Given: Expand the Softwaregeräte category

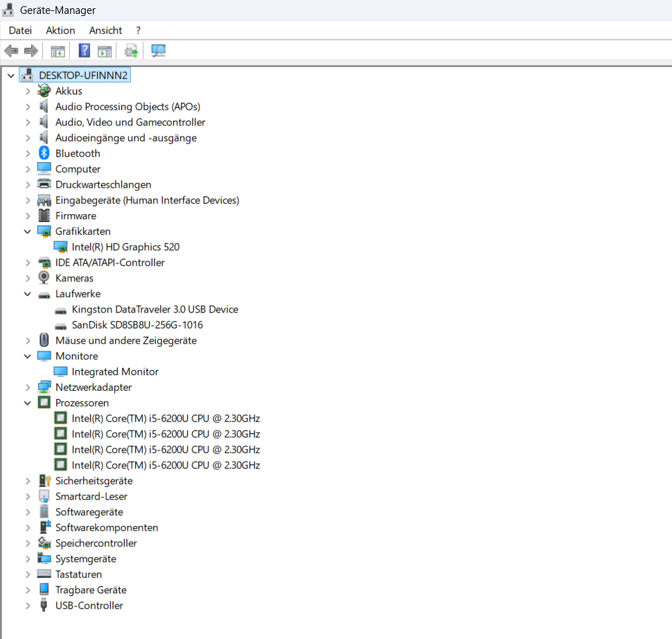Looking at the screenshot, I should [x=28, y=512].
